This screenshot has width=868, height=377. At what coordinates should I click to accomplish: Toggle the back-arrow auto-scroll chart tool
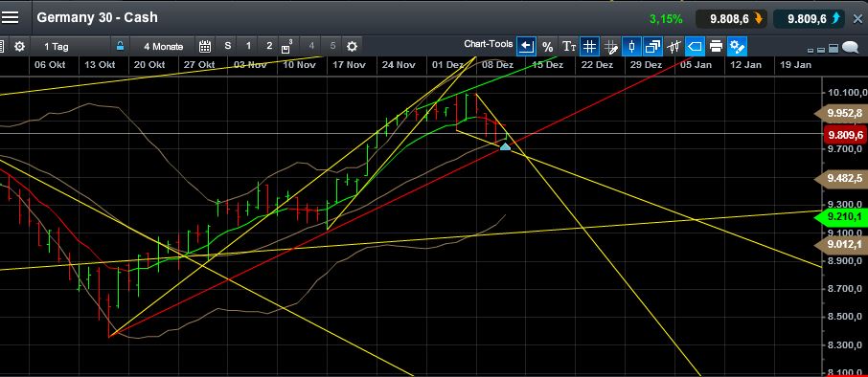526,47
